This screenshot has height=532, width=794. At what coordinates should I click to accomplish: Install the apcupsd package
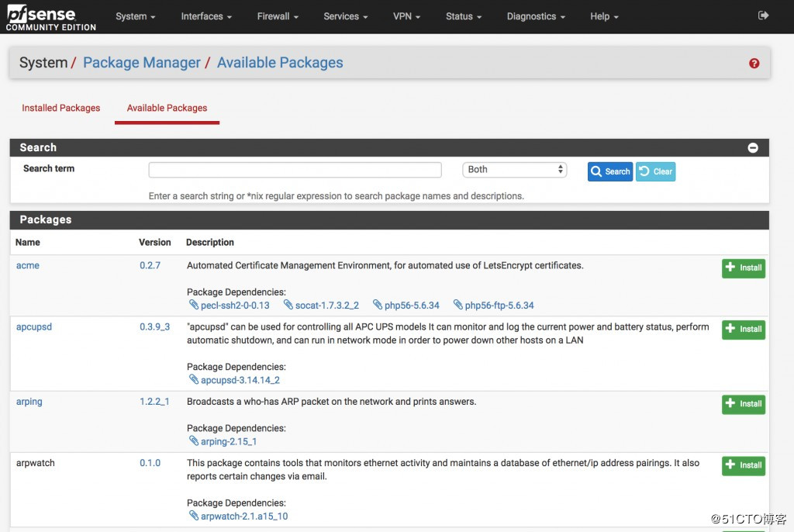pyautogui.click(x=743, y=329)
